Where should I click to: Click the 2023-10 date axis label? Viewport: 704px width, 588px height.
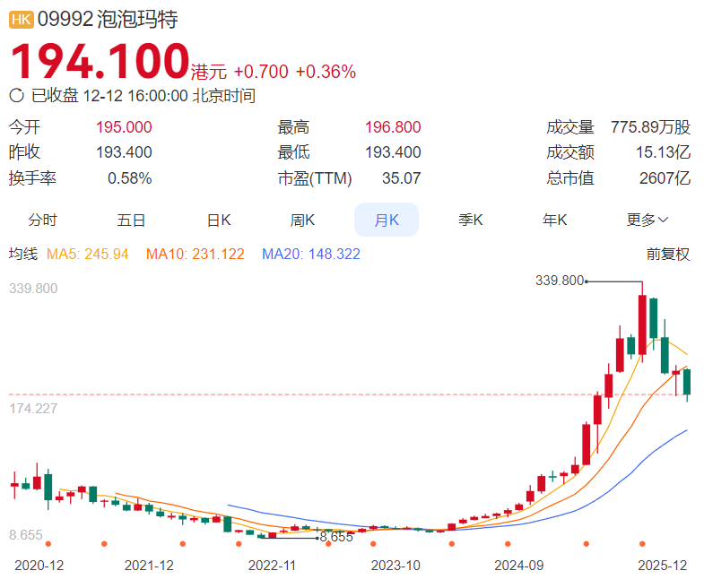(x=395, y=566)
